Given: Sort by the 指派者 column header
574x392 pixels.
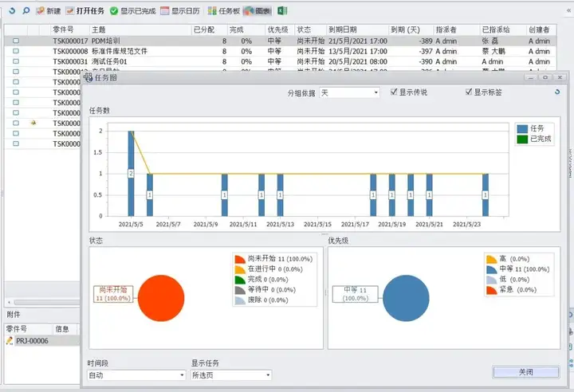Looking at the screenshot, I should pyautogui.click(x=457, y=29).
